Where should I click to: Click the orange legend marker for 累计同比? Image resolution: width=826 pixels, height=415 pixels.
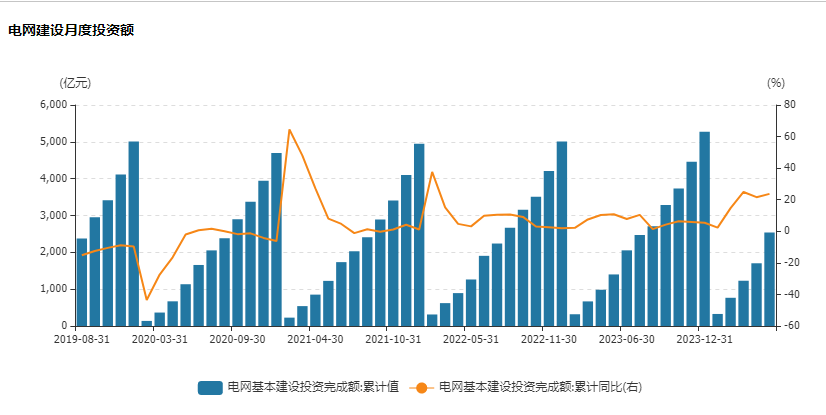(422, 387)
